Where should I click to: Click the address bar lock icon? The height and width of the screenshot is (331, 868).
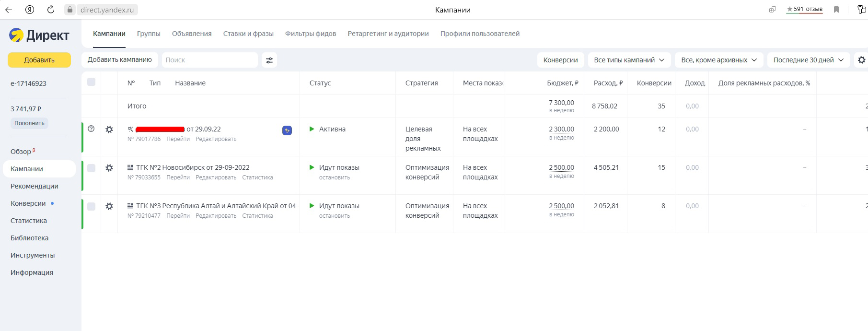(70, 10)
